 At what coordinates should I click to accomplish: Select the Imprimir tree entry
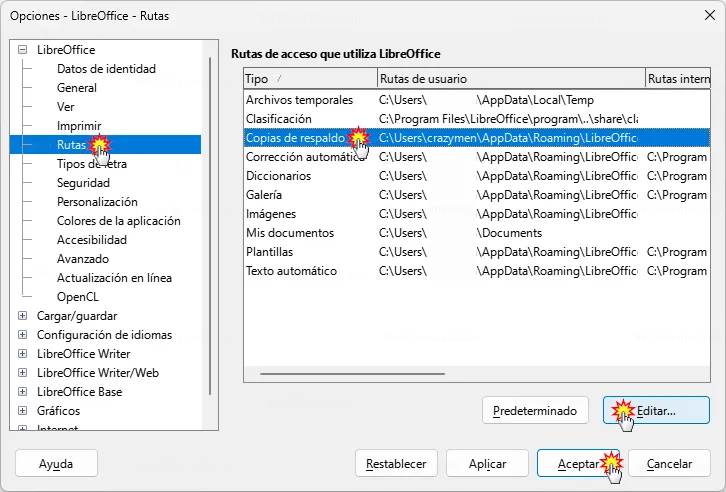coord(79,126)
